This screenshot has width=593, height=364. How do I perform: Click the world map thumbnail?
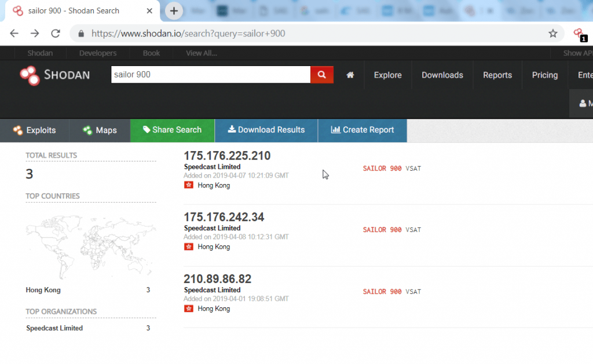coord(91,246)
